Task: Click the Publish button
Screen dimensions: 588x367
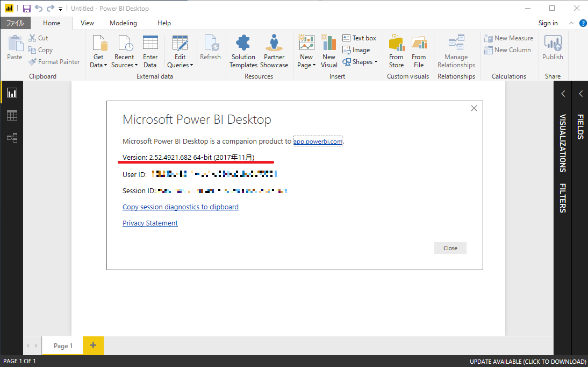Action: (553, 48)
